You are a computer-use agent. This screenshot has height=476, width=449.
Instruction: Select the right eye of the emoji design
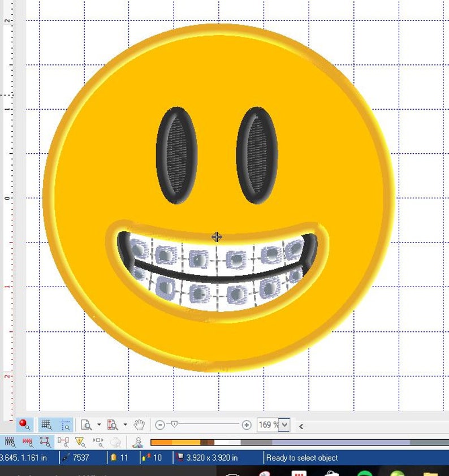tap(257, 155)
